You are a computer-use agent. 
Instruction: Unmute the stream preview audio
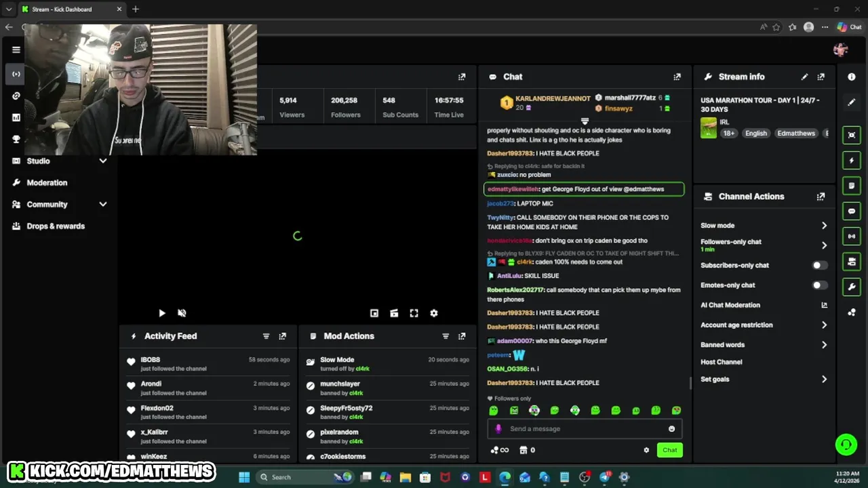pyautogui.click(x=182, y=313)
